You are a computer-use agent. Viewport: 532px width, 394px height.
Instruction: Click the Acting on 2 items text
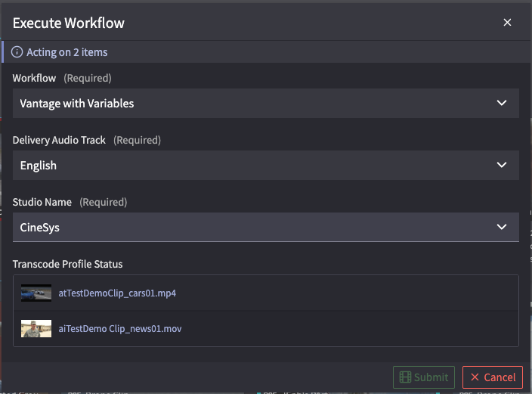coord(66,52)
